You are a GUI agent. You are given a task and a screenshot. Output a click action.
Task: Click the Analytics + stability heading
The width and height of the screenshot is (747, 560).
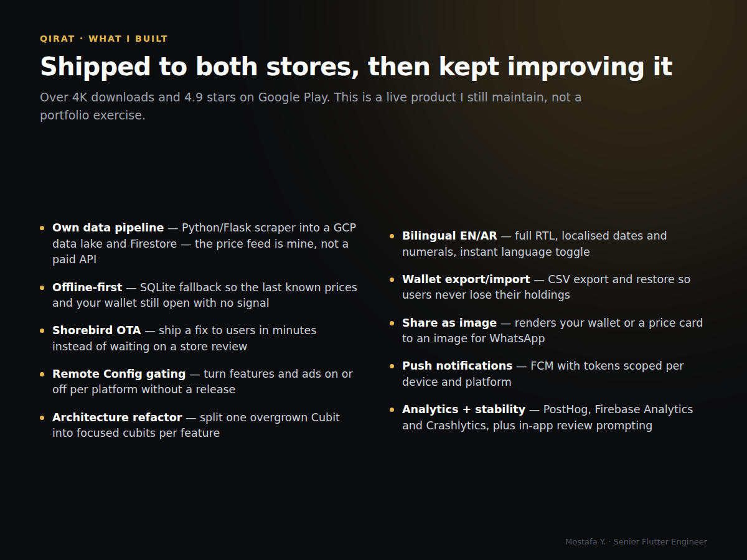click(x=464, y=409)
